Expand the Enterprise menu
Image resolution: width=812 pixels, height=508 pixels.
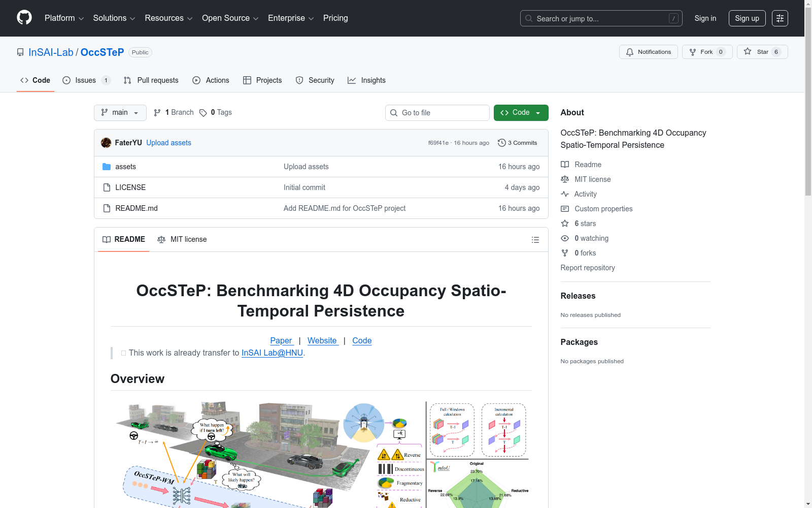[x=291, y=18]
